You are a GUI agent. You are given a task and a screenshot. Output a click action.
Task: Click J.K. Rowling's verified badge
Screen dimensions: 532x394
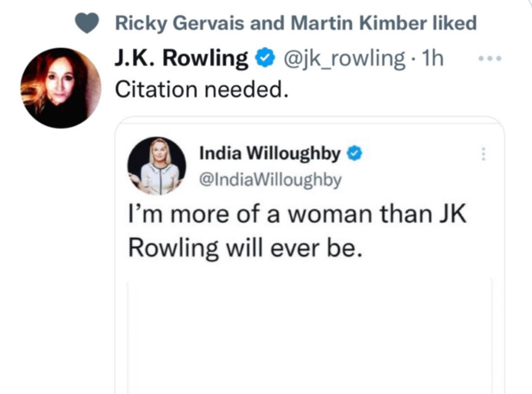click(264, 58)
